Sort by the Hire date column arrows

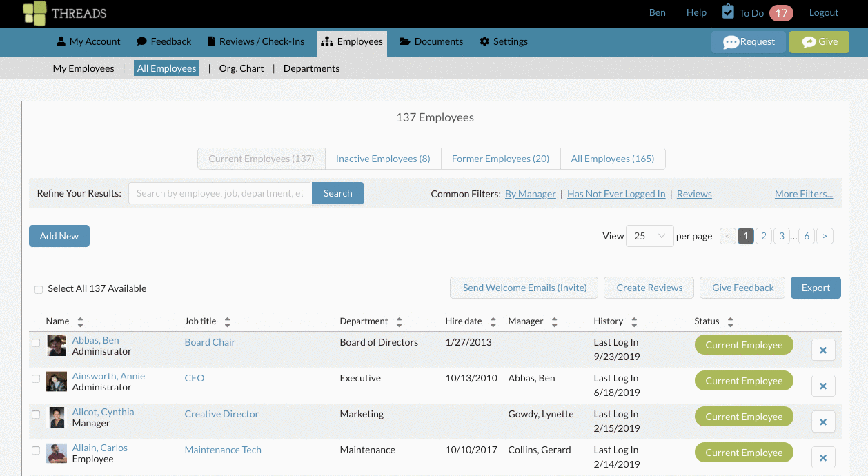[493, 321]
